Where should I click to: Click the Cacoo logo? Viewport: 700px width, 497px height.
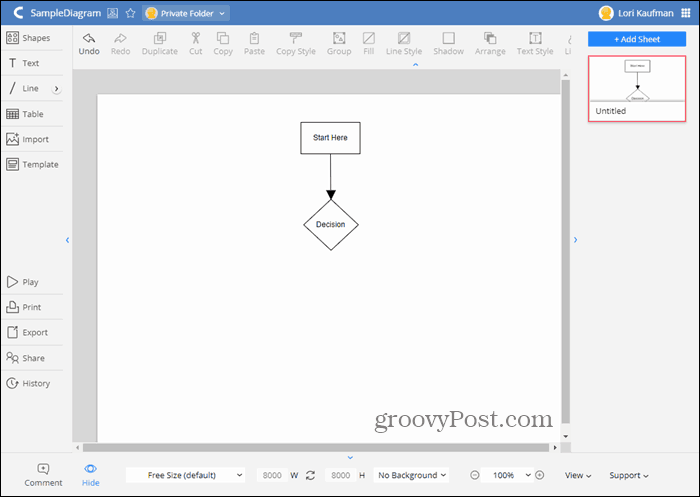(18, 13)
